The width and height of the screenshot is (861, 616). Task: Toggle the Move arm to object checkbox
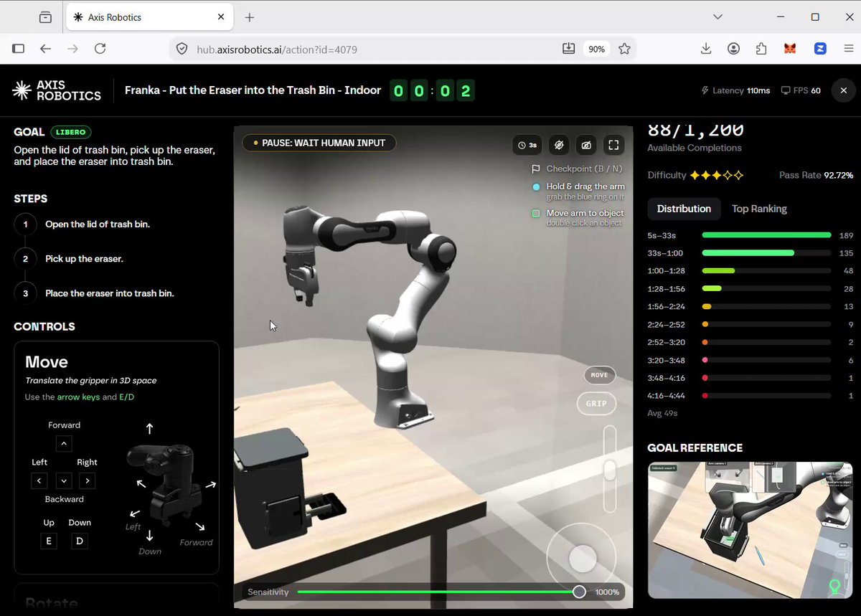tap(535, 214)
